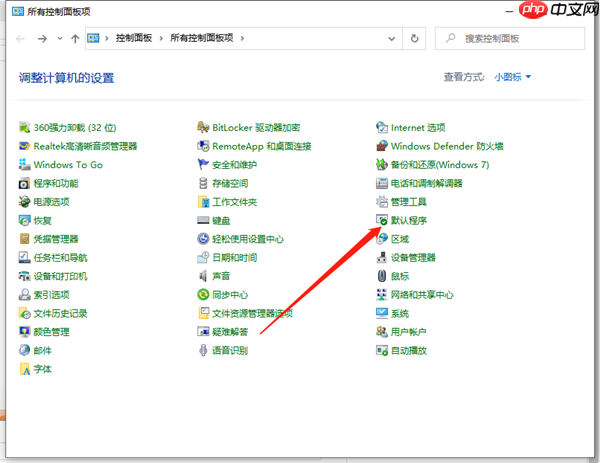Screen dimensions: 600x463
Task: Click the Realtek高清晰音频管理器 icon
Action: click(x=24, y=146)
